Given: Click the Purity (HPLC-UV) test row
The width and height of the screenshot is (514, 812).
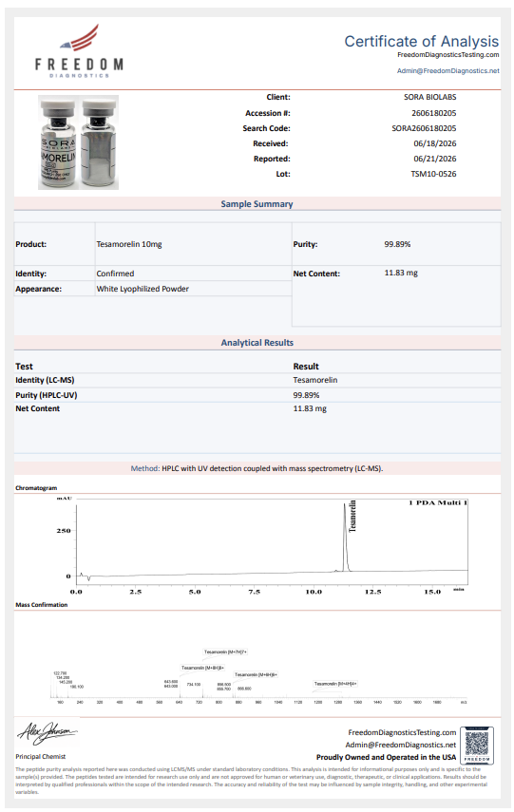Looking at the screenshot, I should (257, 395).
